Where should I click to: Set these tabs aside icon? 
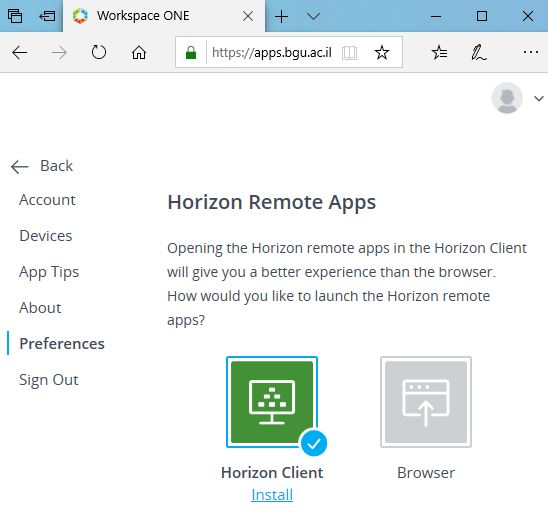coord(47,16)
